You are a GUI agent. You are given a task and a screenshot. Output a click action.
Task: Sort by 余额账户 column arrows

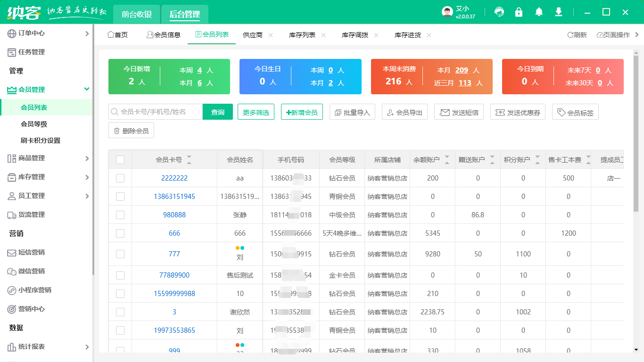pos(447,160)
